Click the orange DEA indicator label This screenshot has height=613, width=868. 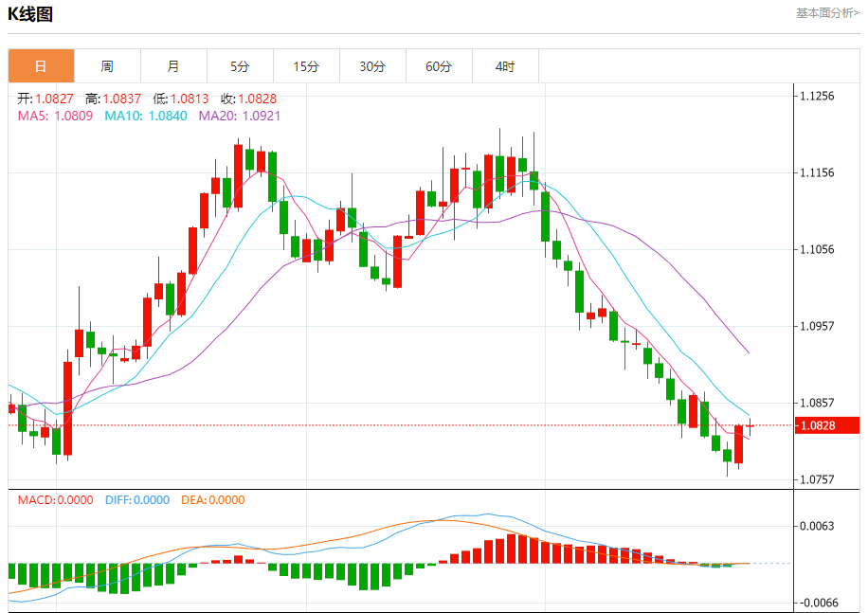(x=212, y=500)
